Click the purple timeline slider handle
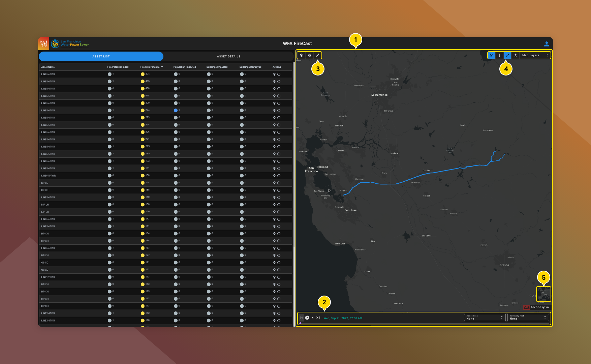This screenshot has width=591, height=364. click(x=300, y=323)
